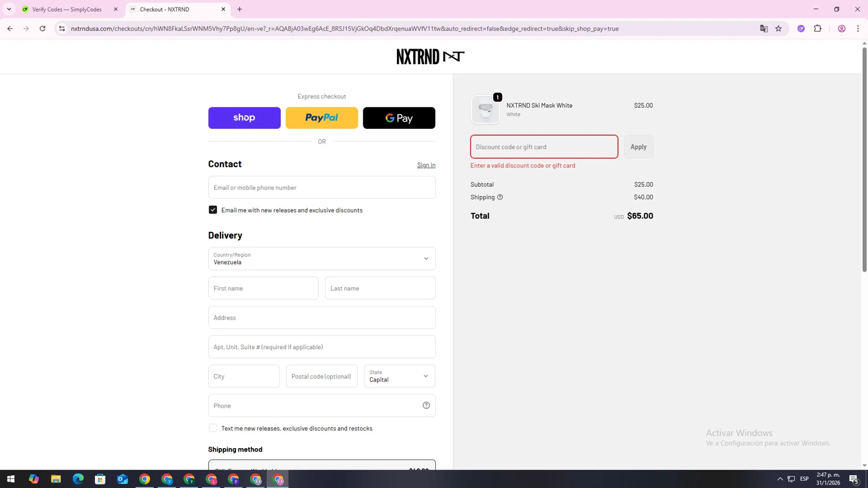Click the Discount code or gift card field
The image size is (868, 488).
[544, 147]
